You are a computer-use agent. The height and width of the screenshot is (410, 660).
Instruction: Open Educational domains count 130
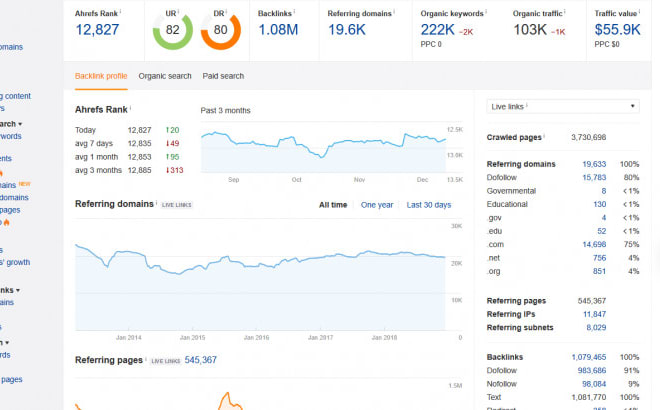coord(599,205)
